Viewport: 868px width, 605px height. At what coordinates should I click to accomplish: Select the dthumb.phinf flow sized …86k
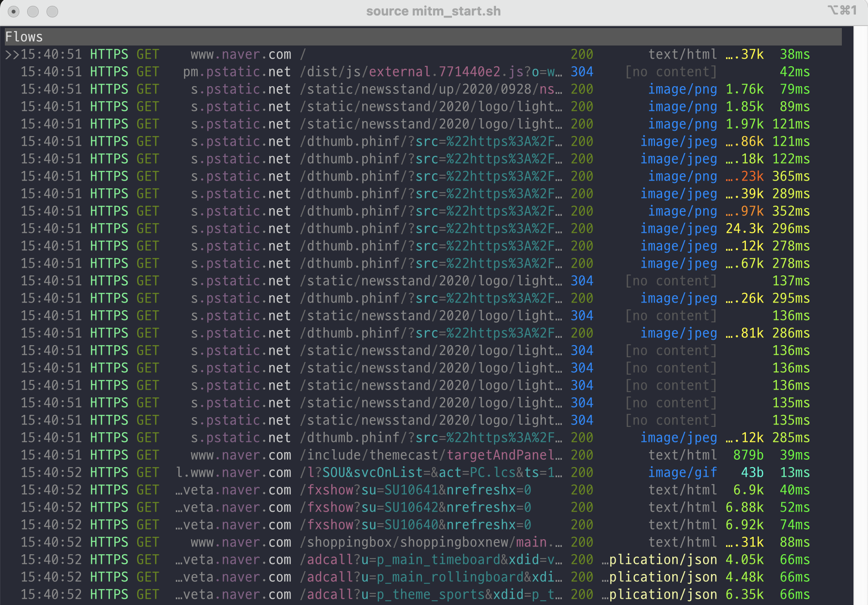pos(423,141)
